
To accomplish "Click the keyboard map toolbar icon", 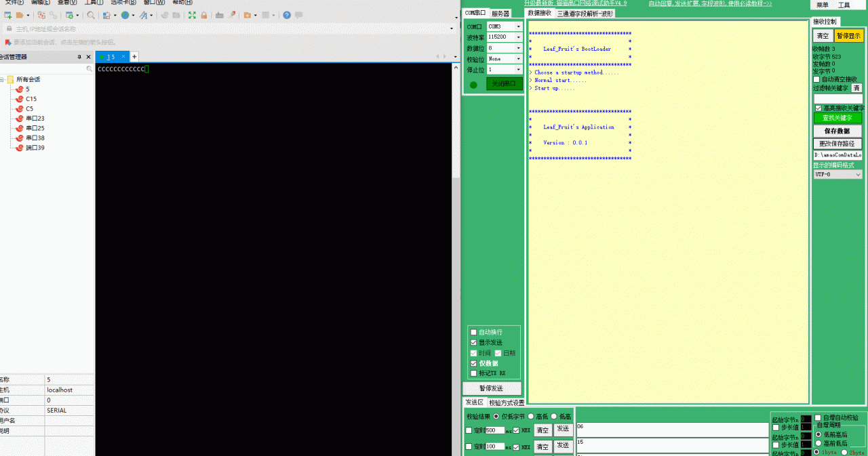I will [x=220, y=15].
